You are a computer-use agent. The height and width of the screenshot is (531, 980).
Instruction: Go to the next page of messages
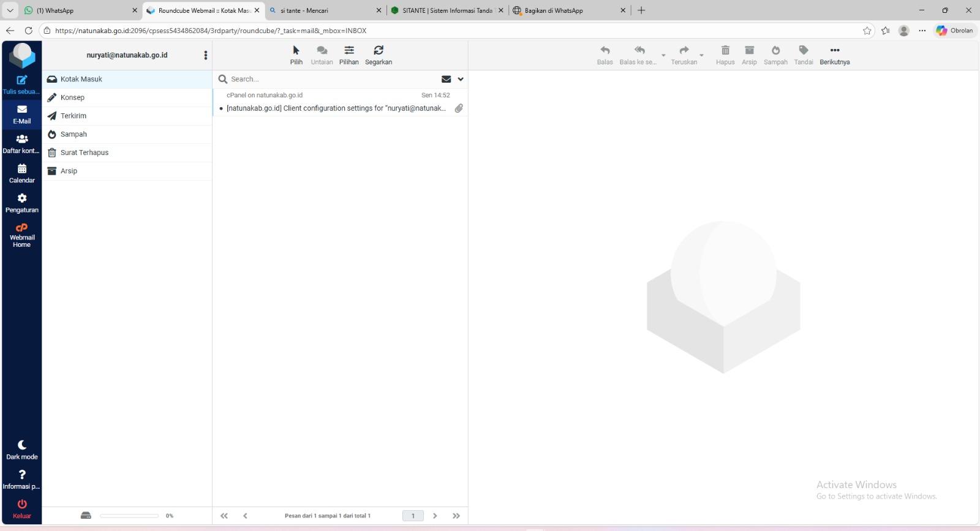click(x=435, y=516)
